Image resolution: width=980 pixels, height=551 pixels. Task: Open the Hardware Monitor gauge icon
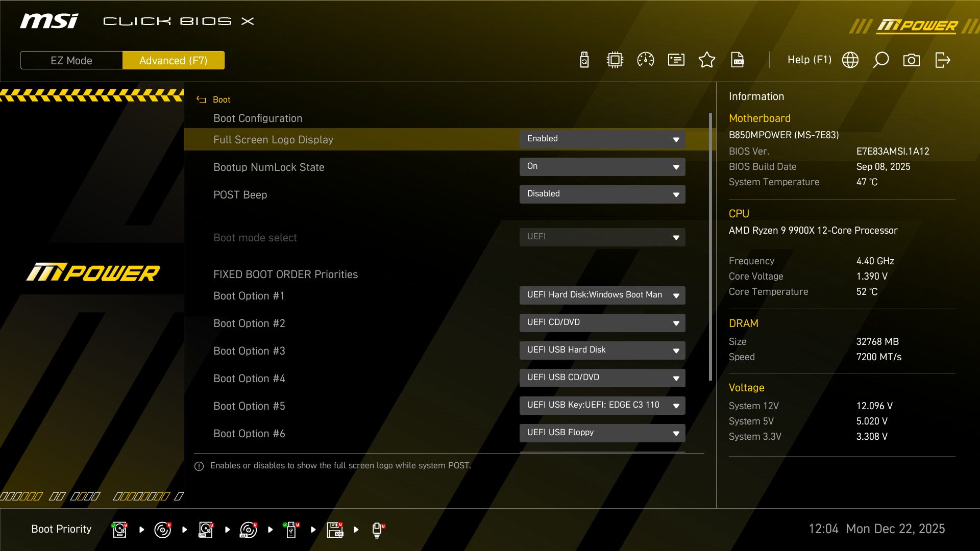645,60
